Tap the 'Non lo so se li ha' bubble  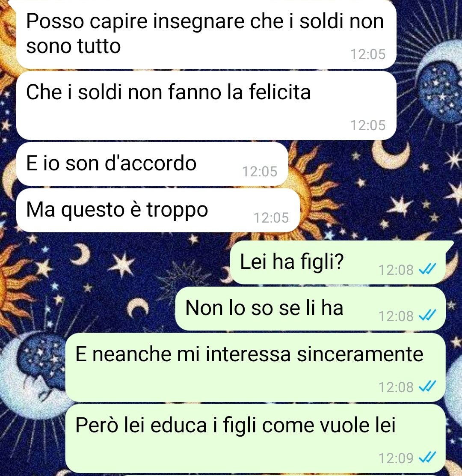click(x=310, y=309)
